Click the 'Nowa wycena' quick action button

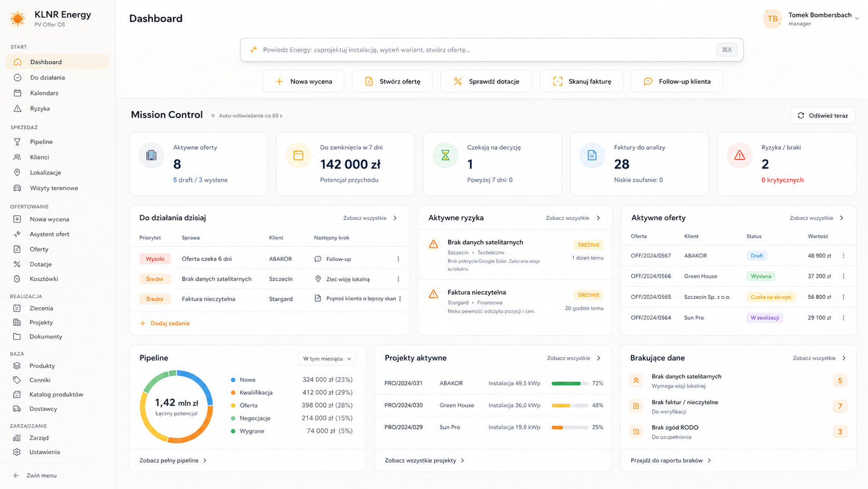pyautogui.click(x=303, y=82)
